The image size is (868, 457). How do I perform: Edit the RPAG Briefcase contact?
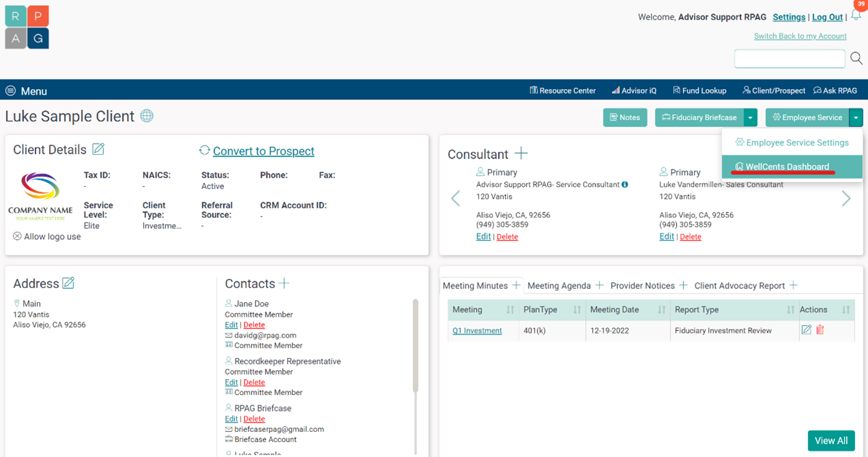(231, 419)
